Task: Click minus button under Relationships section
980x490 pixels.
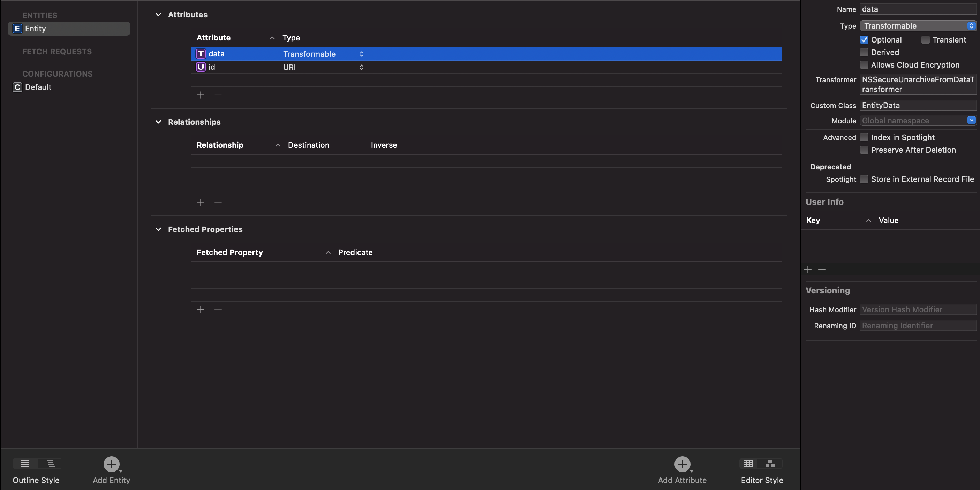Action: click(218, 202)
